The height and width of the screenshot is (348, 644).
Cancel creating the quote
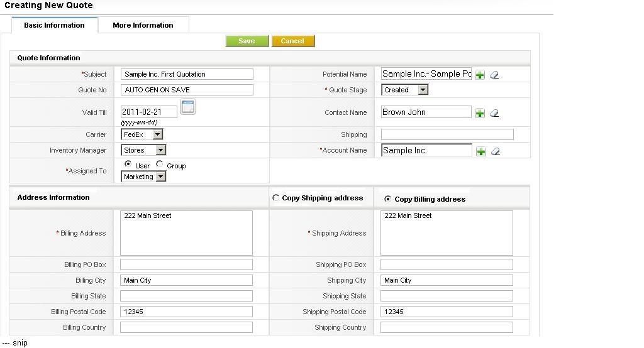point(293,41)
